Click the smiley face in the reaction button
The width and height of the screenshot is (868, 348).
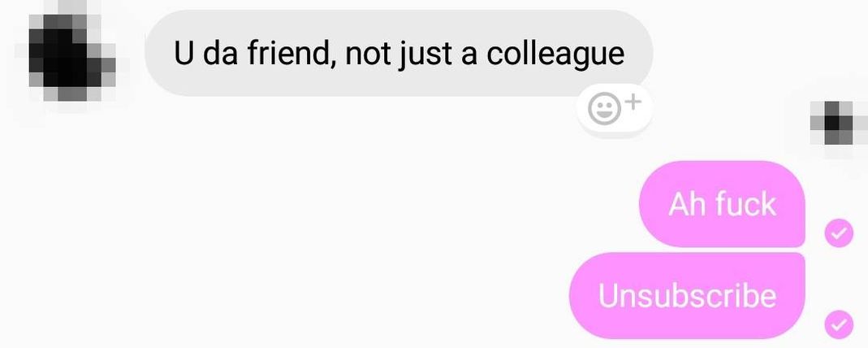tap(602, 111)
